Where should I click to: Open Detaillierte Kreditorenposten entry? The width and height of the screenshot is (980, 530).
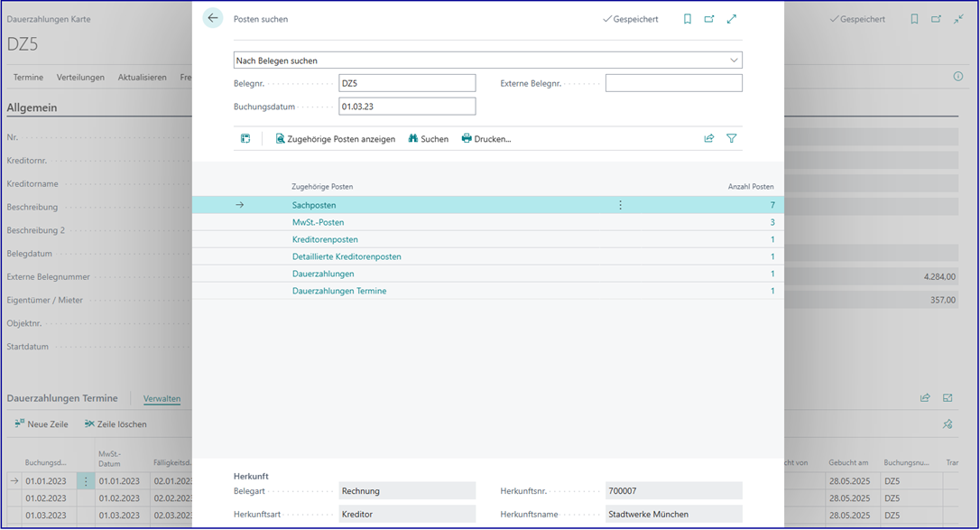347,256
